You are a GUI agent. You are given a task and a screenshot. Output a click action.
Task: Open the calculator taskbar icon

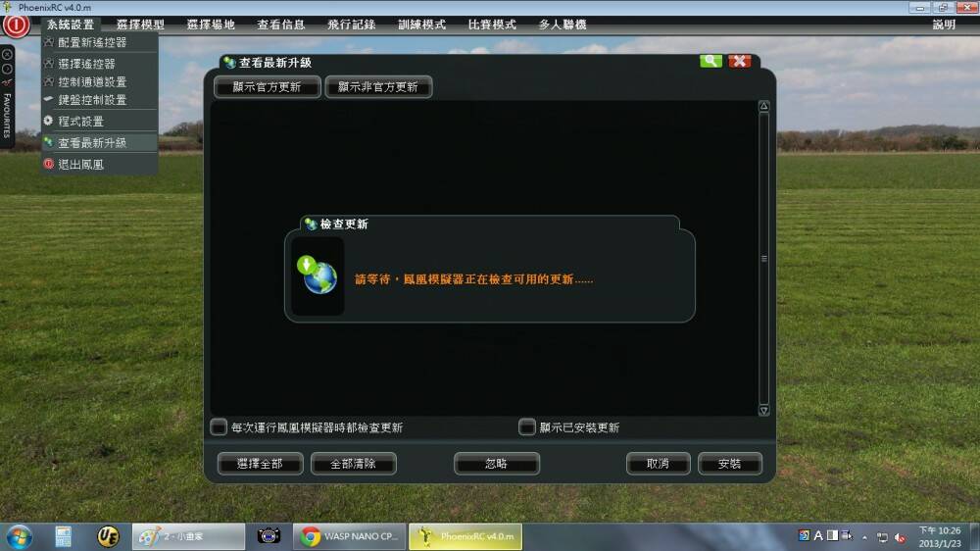click(x=63, y=536)
